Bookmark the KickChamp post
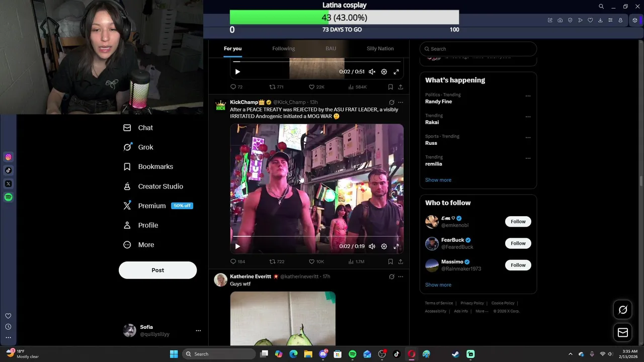 (390, 261)
